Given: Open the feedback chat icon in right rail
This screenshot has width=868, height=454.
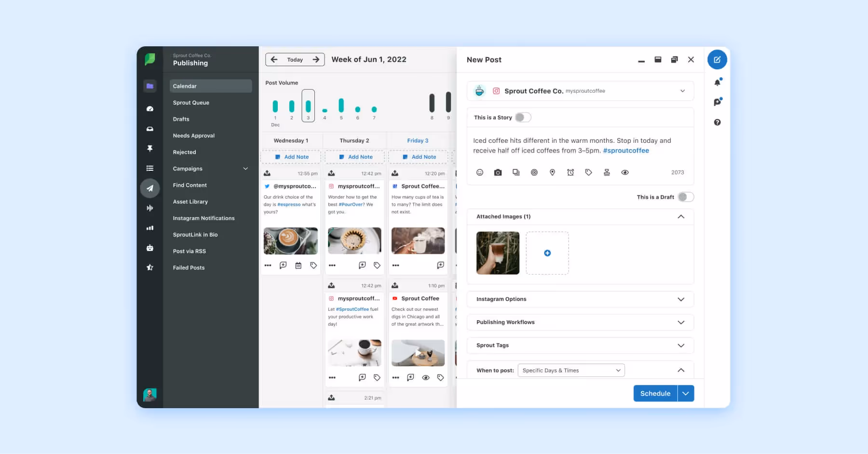Looking at the screenshot, I should point(717,102).
